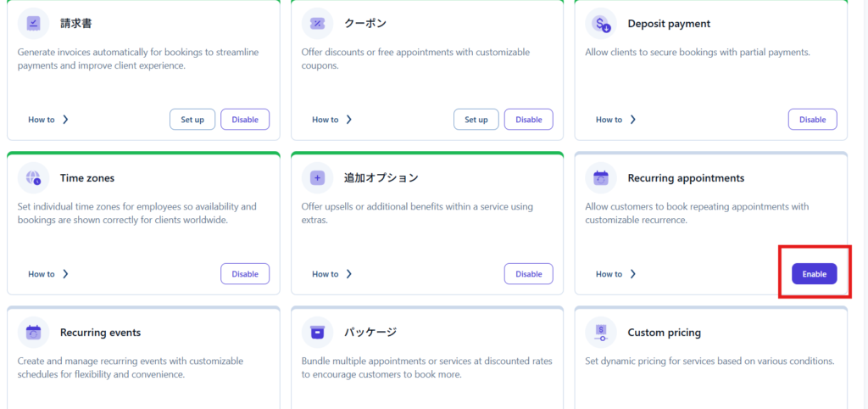Click the パッケージ box icon
Screen dimensions: 868x409
click(317, 333)
